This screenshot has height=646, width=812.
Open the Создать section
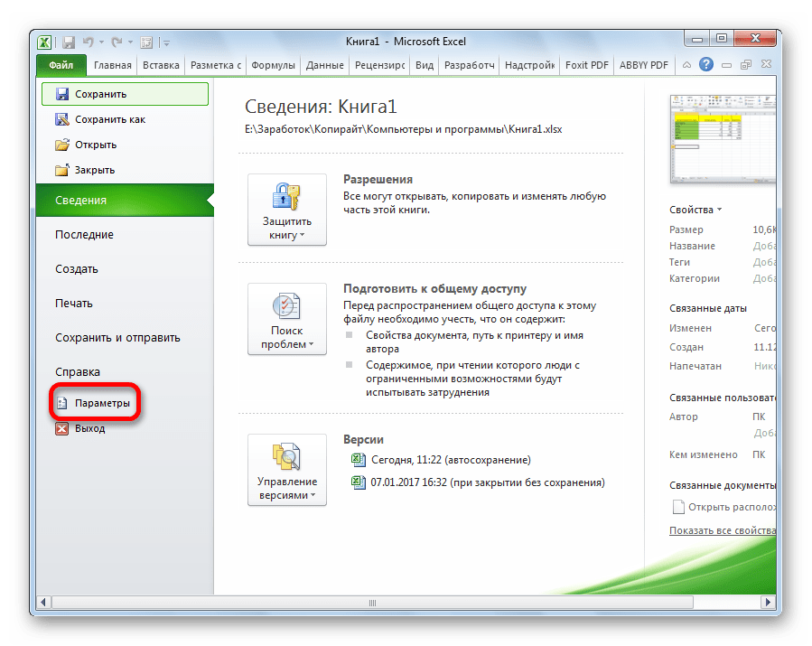pyautogui.click(x=125, y=269)
